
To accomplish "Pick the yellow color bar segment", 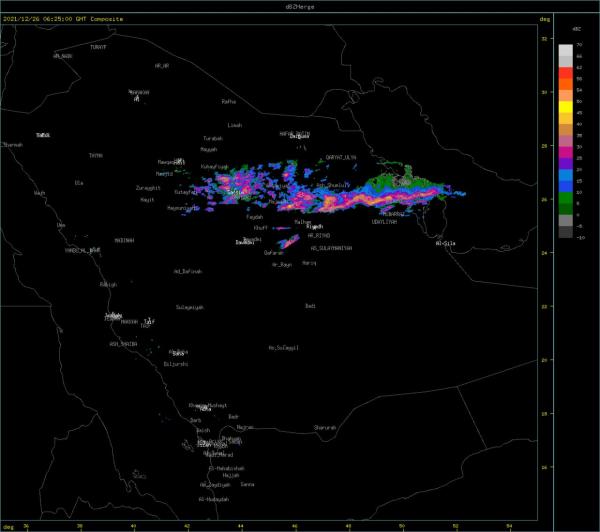I will click(566, 107).
